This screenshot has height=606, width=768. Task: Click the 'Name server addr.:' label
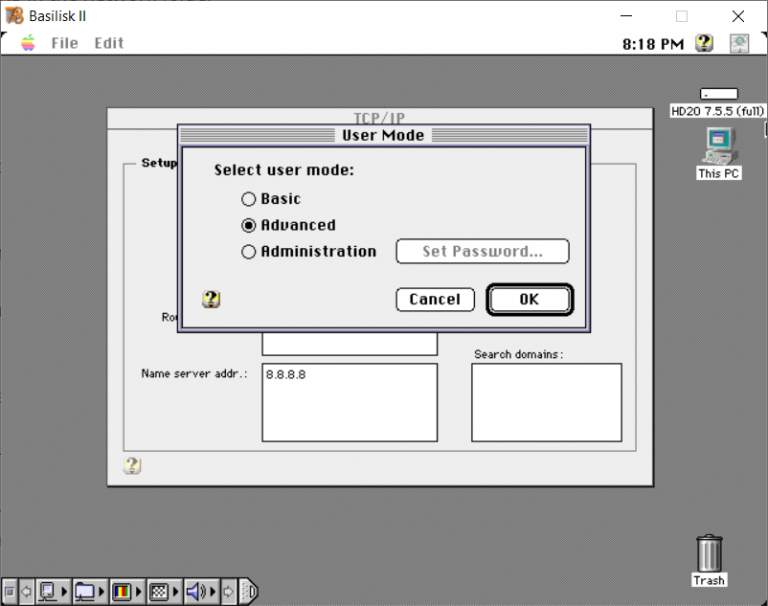pos(194,374)
